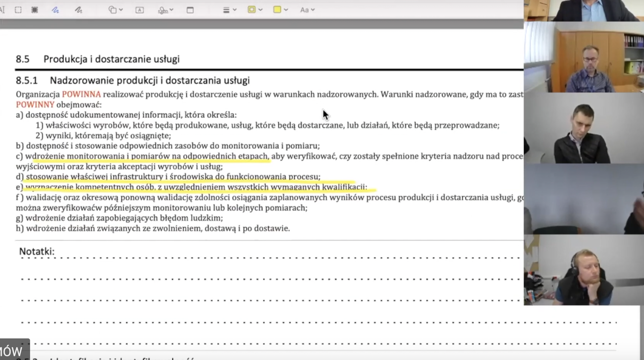
Task: Select video tile of man in black jacket looking down
Action: point(584,128)
